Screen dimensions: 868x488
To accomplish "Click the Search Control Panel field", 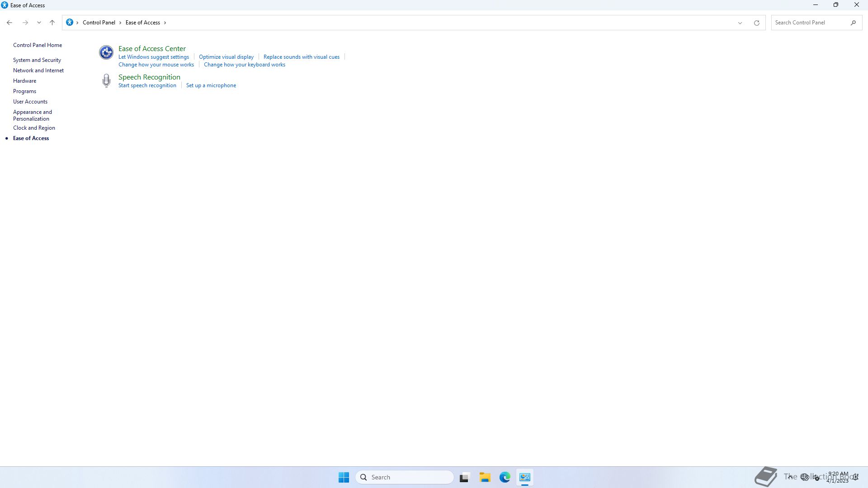I will click(809, 23).
